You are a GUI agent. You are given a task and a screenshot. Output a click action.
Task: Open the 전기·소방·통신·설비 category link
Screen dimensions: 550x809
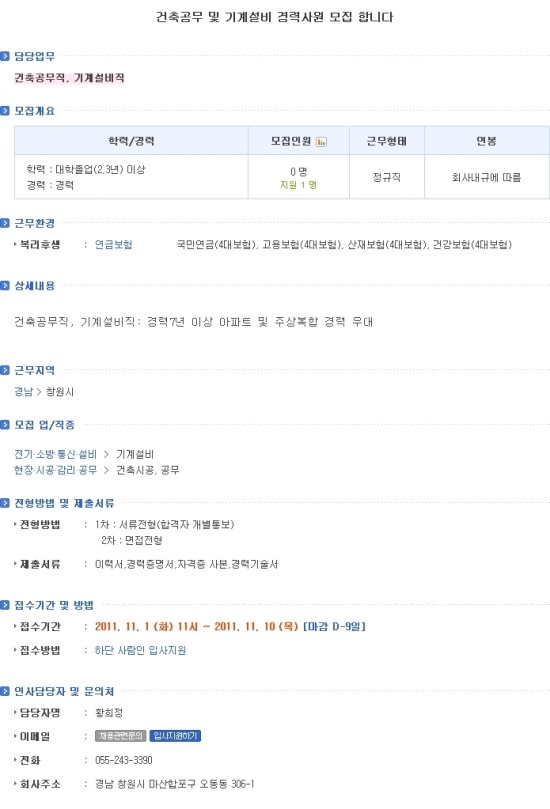coord(55,455)
